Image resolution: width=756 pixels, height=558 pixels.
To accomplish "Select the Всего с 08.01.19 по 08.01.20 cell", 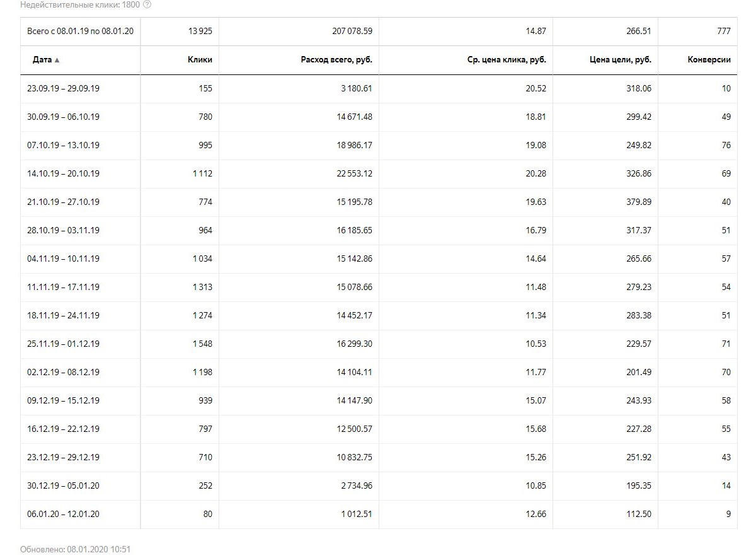I will pyautogui.click(x=81, y=31).
